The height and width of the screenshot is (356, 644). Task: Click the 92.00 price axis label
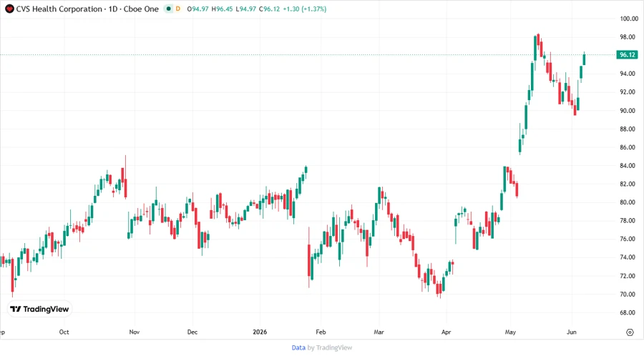coord(628,92)
